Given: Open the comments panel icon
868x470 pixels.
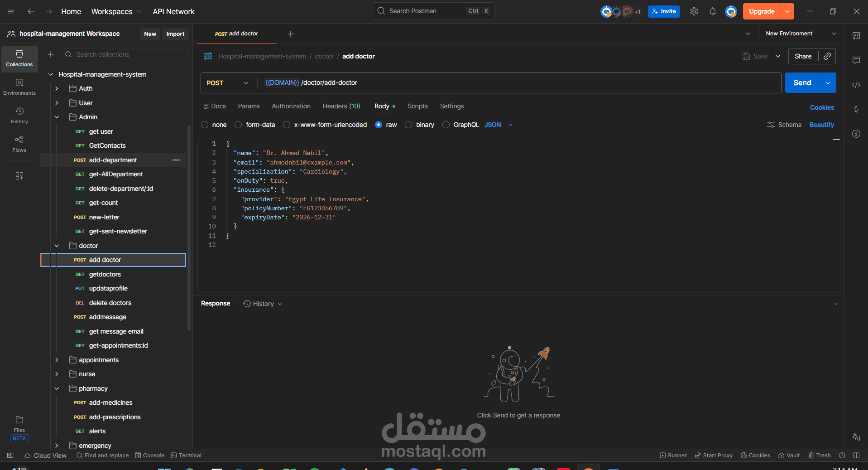Looking at the screenshot, I should click(x=856, y=60).
